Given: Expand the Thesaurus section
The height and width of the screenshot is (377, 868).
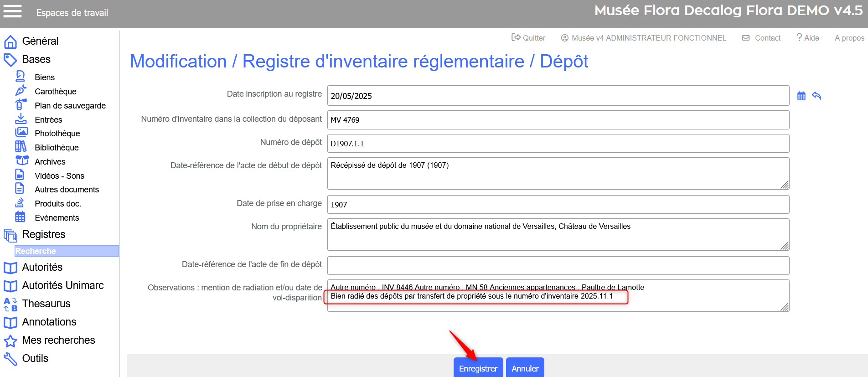Looking at the screenshot, I should point(46,304).
